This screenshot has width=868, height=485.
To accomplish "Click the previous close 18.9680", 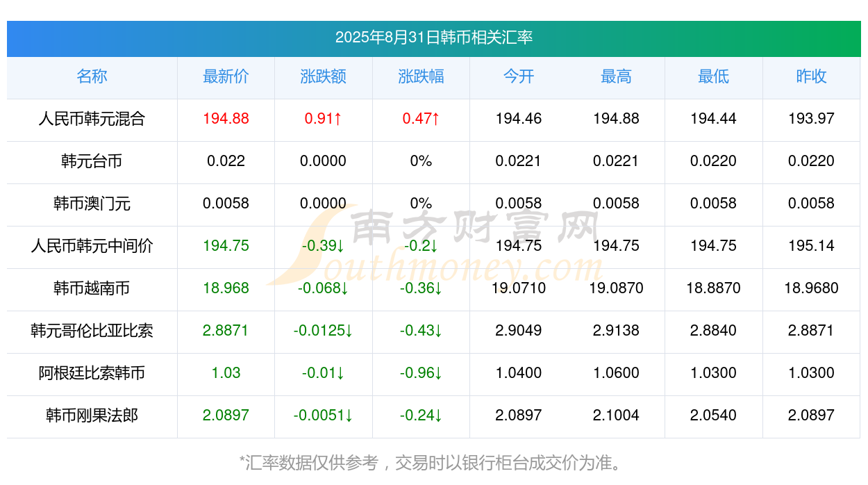I will (x=811, y=288).
